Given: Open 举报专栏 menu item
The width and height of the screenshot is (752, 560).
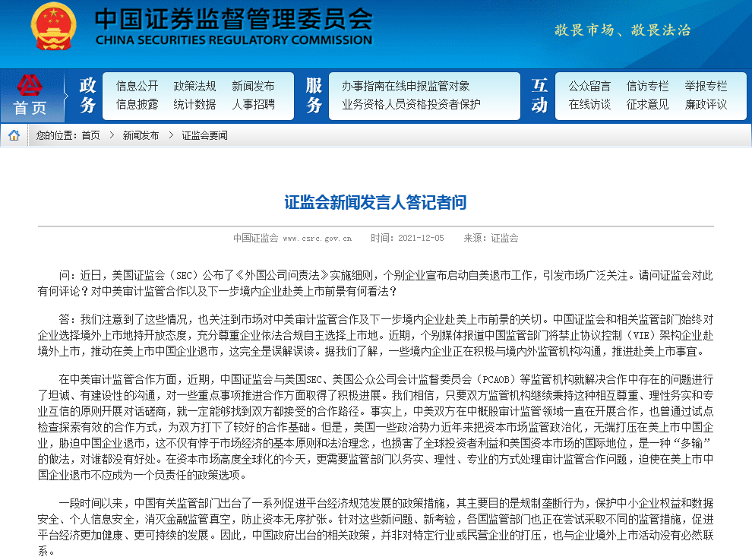Looking at the screenshot, I should point(706,86).
